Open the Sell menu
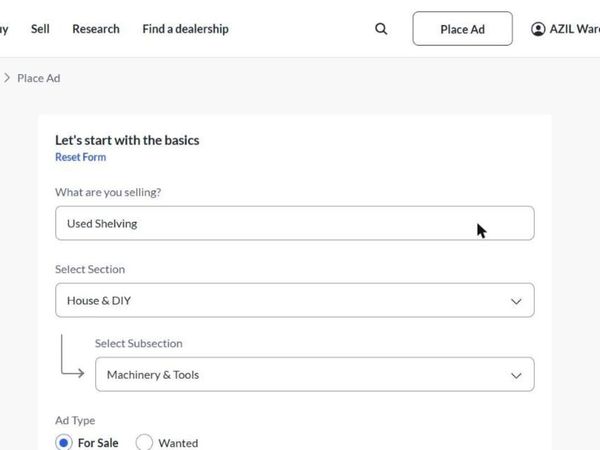 point(40,29)
